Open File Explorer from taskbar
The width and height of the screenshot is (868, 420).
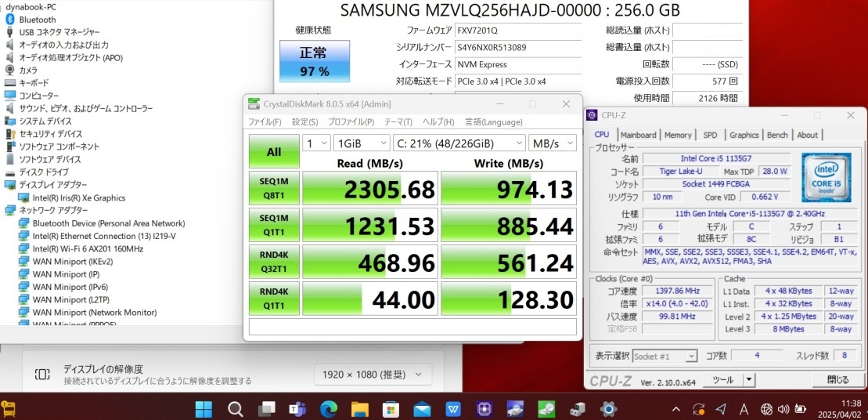pyautogui.click(x=360, y=410)
